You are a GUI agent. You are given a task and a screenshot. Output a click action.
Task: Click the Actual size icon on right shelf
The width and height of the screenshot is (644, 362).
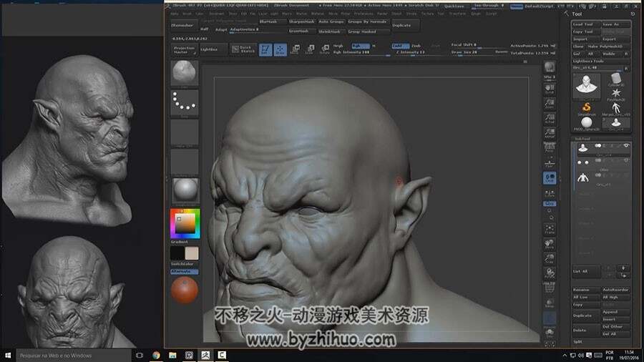click(x=550, y=119)
